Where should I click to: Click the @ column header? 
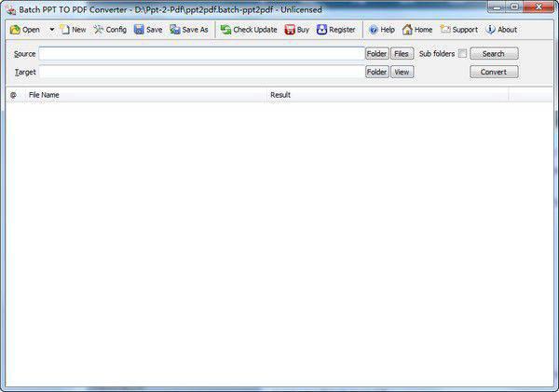coord(14,95)
